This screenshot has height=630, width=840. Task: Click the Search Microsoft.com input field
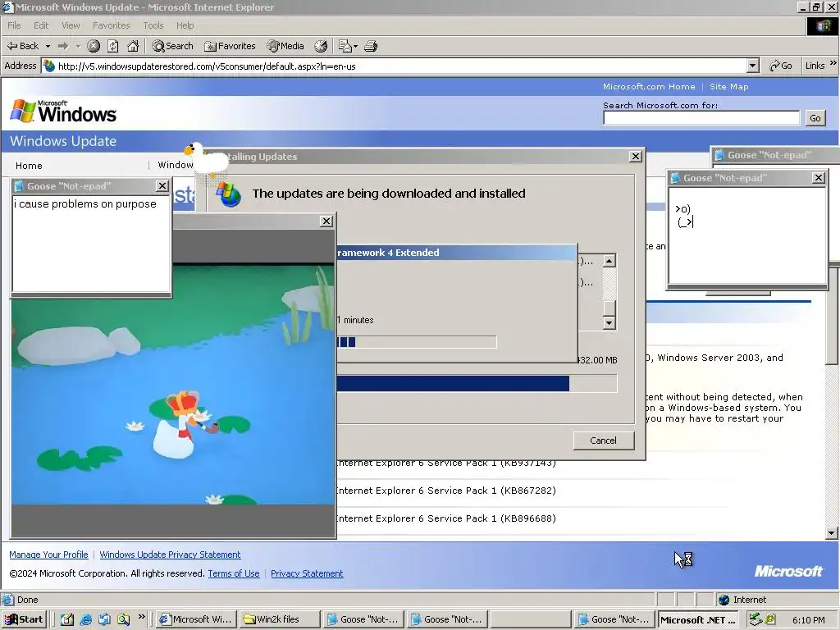[x=701, y=118]
